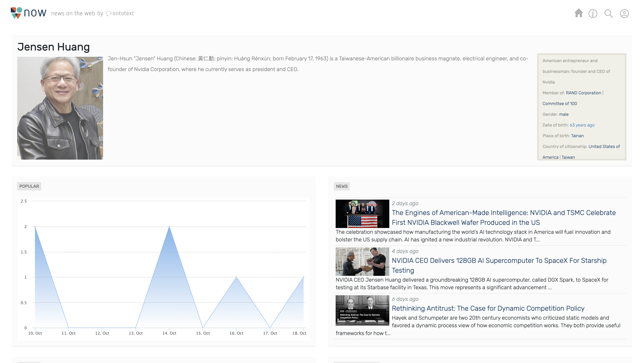This screenshot has width=644, height=363.
Task: Click the home icon in the header
Action: 578,13
